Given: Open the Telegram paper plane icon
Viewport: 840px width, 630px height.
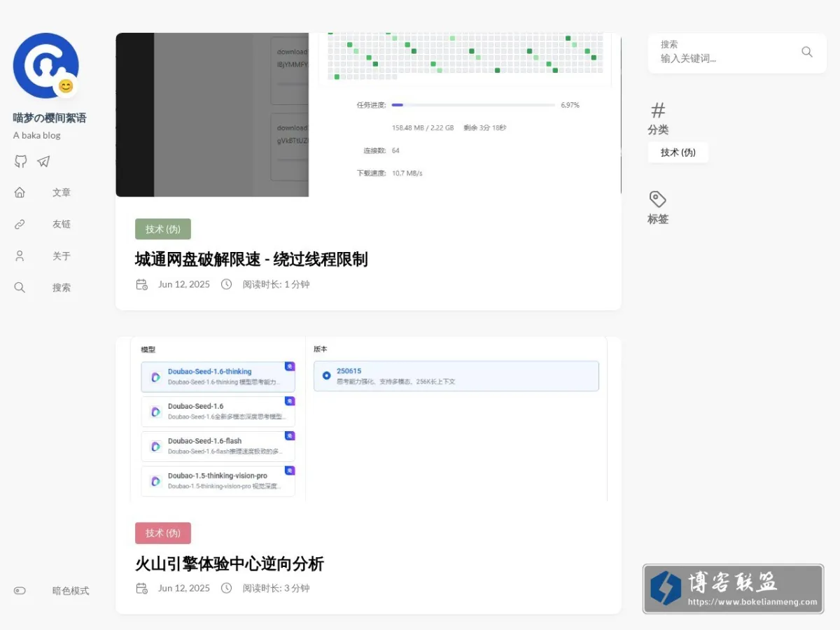Looking at the screenshot, I should point(43,161).
